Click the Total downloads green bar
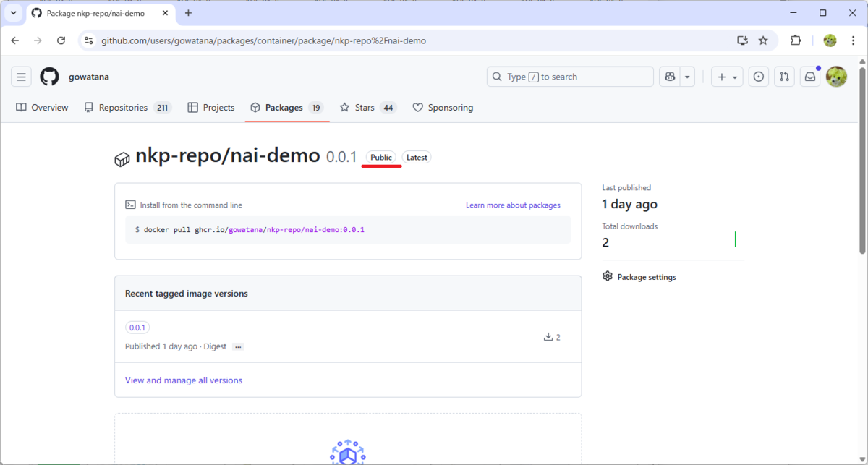Screen dimensions: 868x465 pyautogui.click(x=736, y=239)
